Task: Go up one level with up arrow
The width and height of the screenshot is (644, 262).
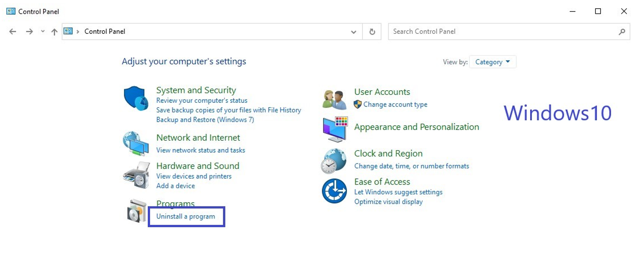Action: click(x=54, y=31)
